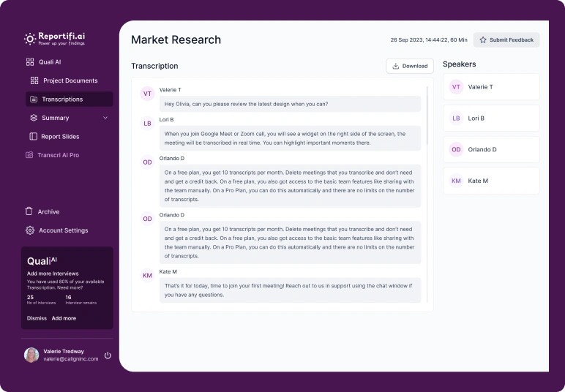Click the Reportifi.ai logo icon
The width and height of the screenshot is (565, 392).
coord(30,38)
